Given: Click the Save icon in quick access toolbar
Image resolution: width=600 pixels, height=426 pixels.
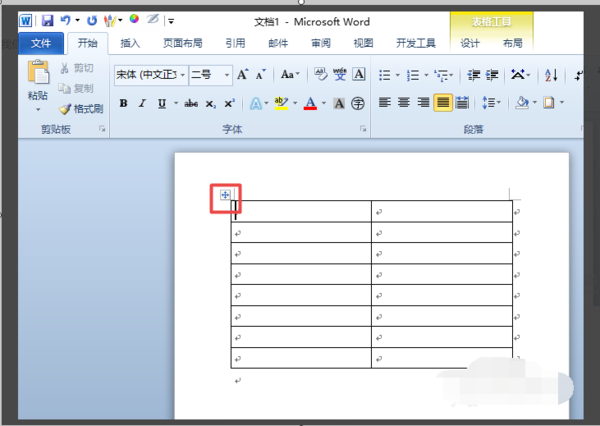Looking at the screenshot, I should 47,20.
